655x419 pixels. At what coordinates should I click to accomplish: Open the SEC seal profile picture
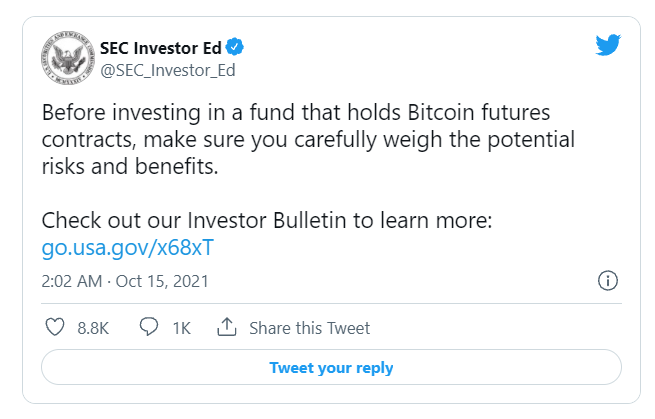[66, 58]
